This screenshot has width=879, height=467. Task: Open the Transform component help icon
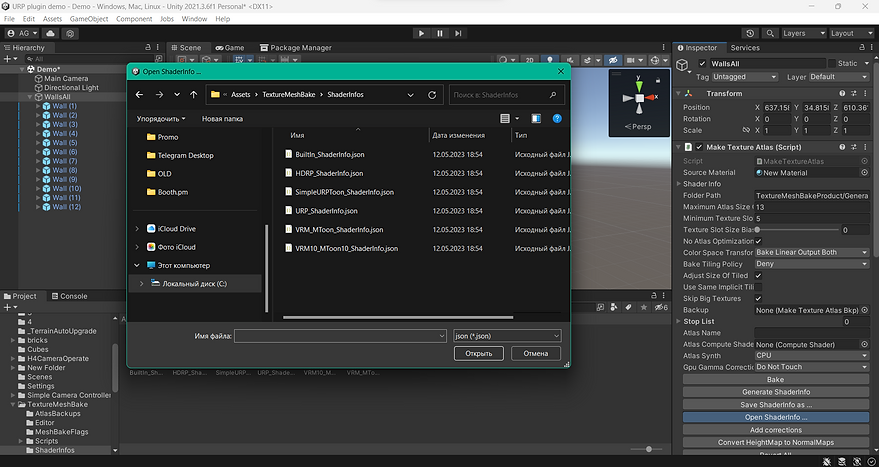point(842,94)
